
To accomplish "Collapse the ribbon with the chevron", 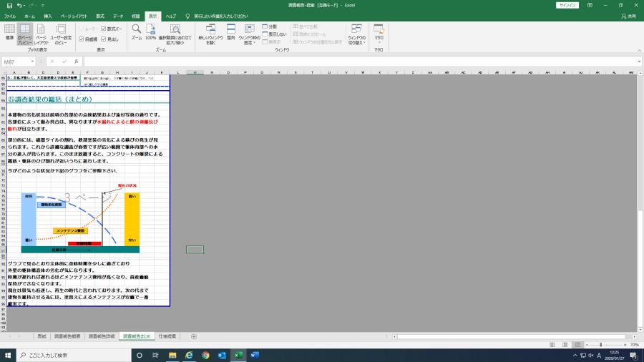I will (640, 50).
